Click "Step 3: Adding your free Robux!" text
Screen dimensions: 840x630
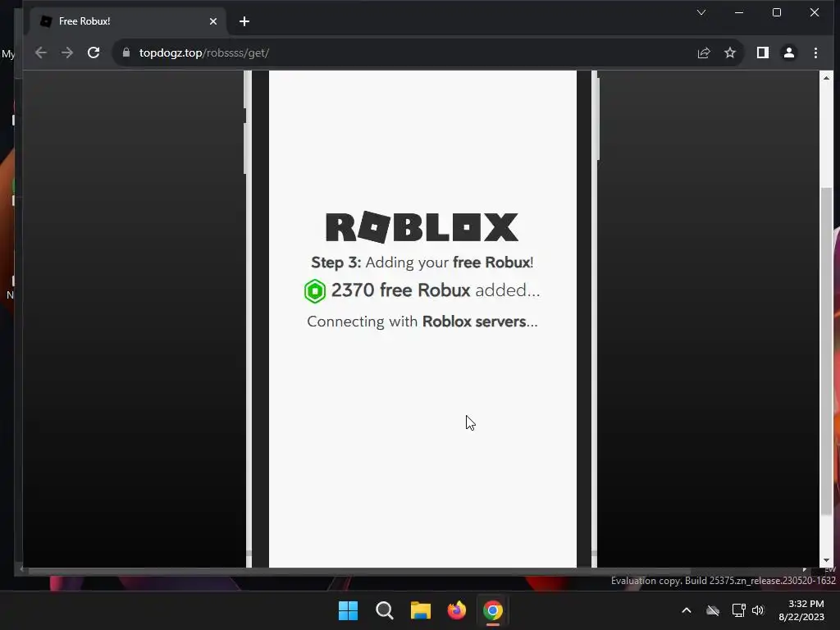[x=422, y=262]
